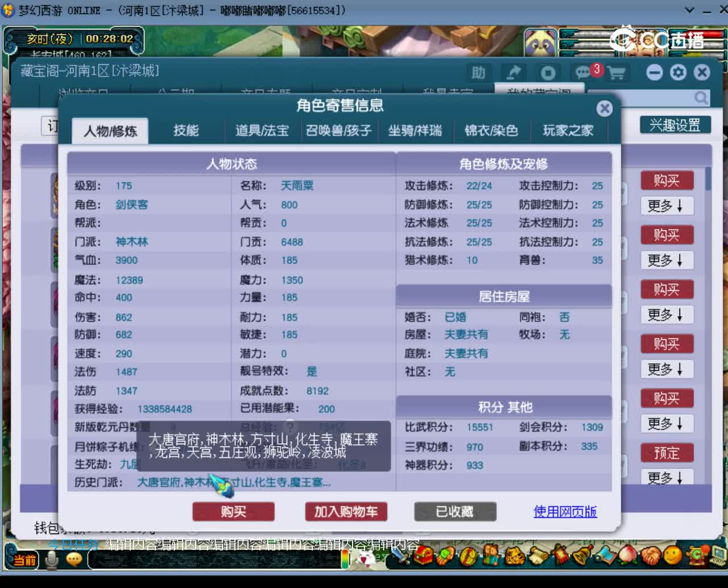Click the chat text input box
The image size is (728, 588).
[216, 560]
